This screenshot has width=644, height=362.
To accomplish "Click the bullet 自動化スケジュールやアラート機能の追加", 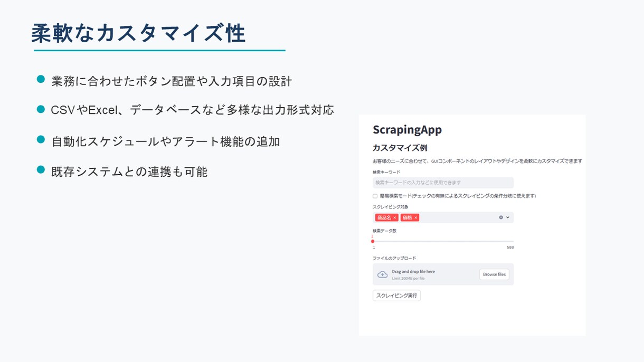I will tap(166, 141).
